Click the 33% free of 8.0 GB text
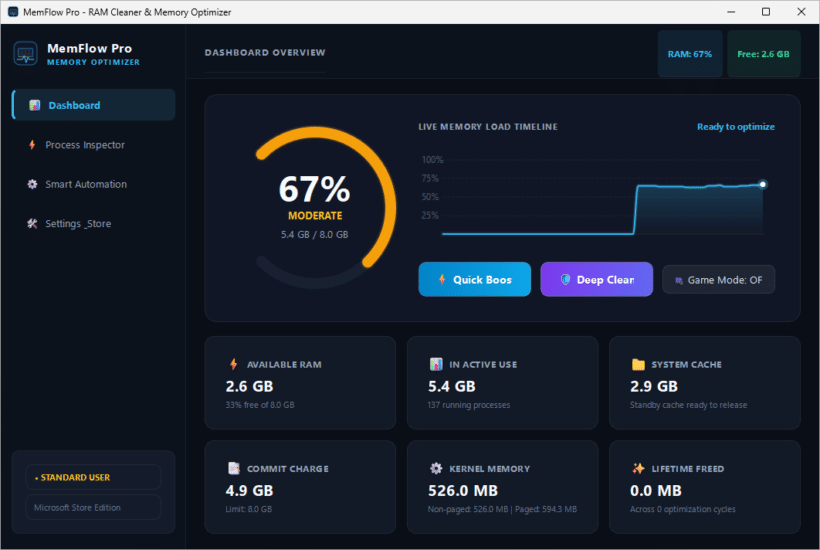The width and height of the screenshot is (820, 550). click(260, 405)
